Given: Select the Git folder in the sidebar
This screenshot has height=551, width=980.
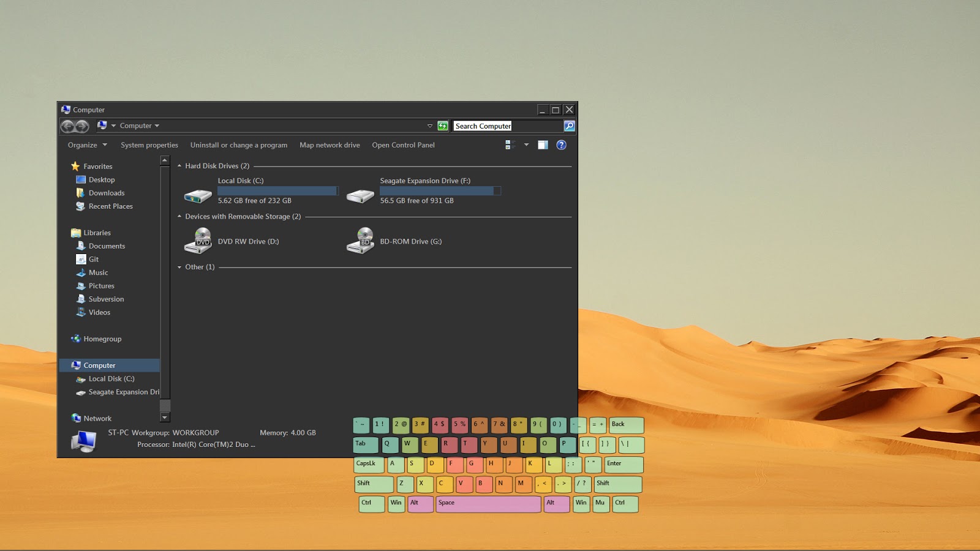Looking at the screenshot, I should pos(94,259).
